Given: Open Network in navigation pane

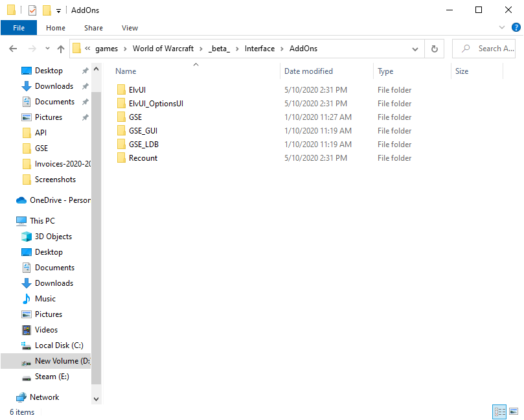Looking at the screenshot, I should (x=44, y=397).
